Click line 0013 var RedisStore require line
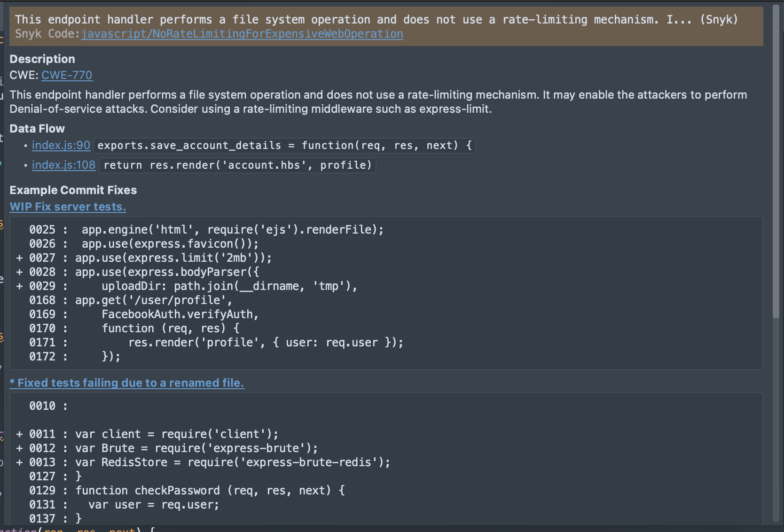Viewport: 784px width, 532px height. [203, 462]
